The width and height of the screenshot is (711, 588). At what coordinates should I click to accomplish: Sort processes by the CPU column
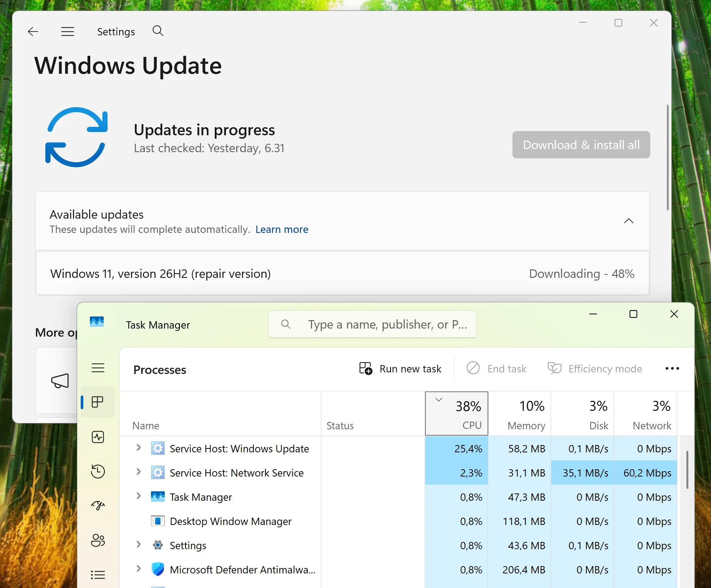pos(457,414)
